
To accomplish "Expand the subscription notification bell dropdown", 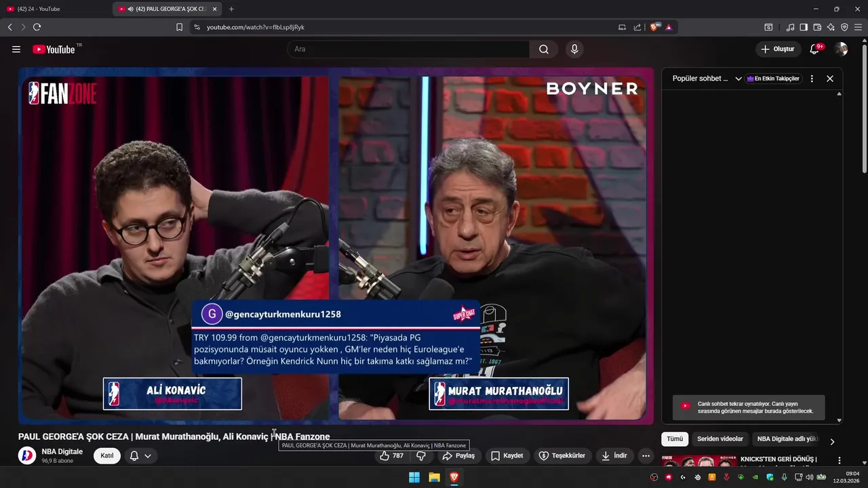I will [140, 455].
